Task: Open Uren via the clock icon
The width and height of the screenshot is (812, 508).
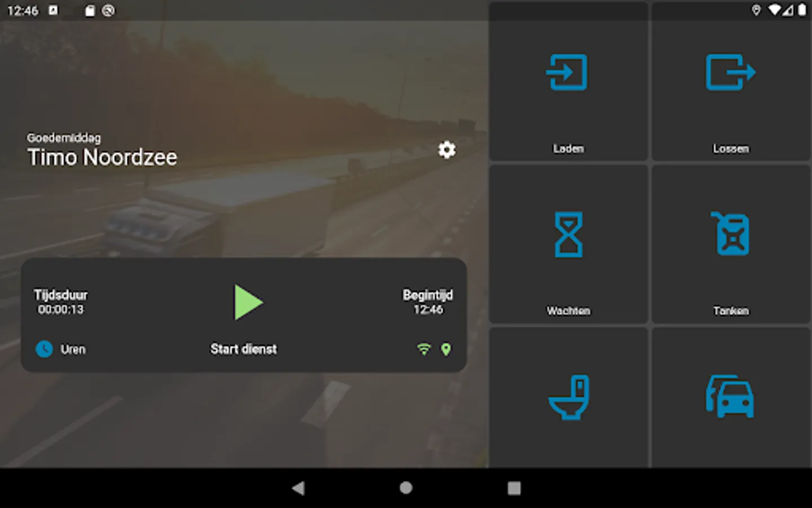Action: point(44,349)
